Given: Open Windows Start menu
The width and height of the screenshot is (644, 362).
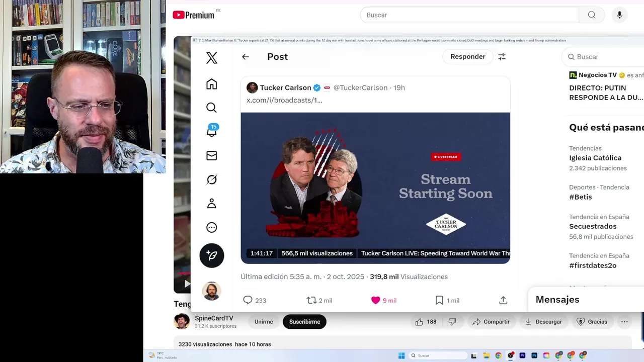Looking at the screenshot, I should click(x=401, y=355).
